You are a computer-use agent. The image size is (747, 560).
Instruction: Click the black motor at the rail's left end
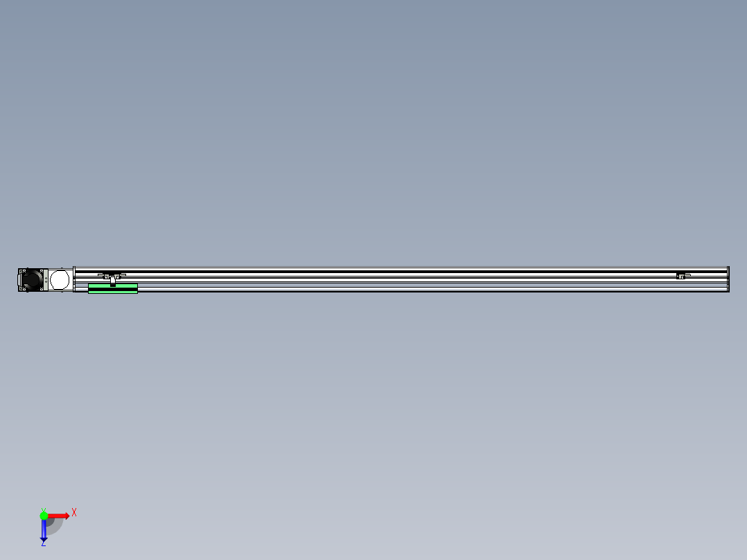31,280
